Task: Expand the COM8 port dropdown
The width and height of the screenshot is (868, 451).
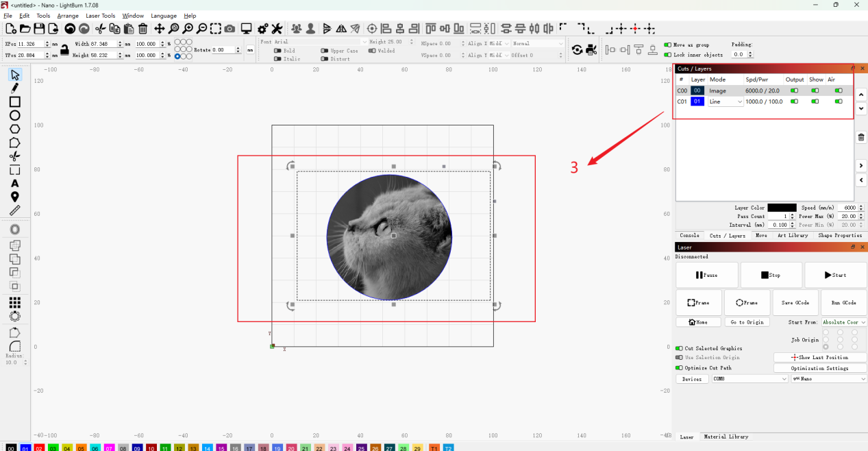Action: [749, 379]
